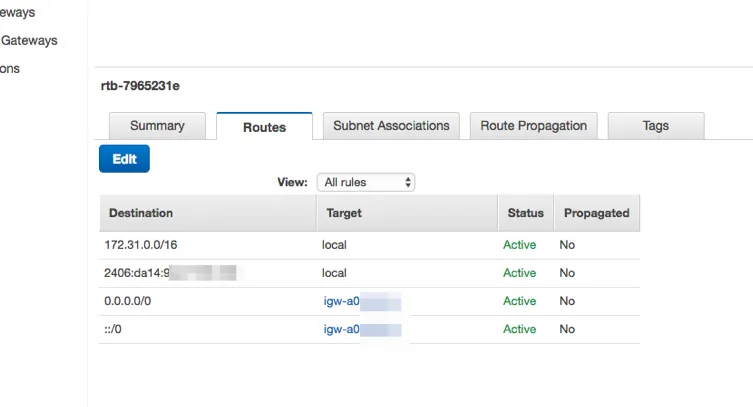Screen dimensions: 753x407
Task: Click the Propagated column header
Action: click(x=596, y=213)
